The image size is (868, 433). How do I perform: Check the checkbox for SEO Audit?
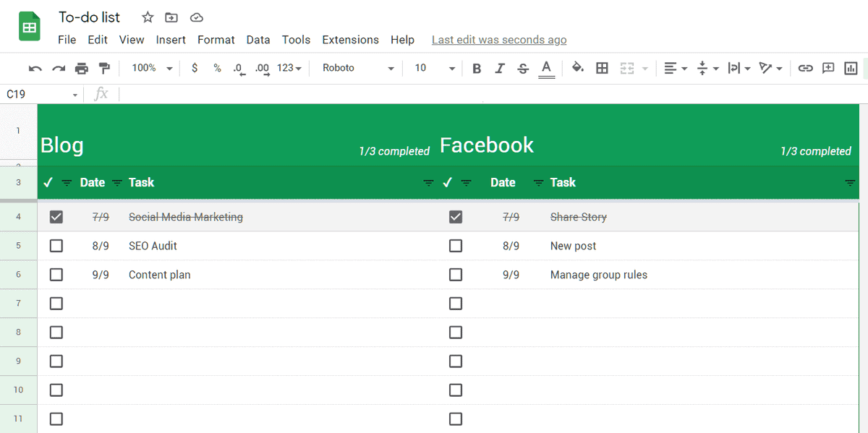point(56,245)
